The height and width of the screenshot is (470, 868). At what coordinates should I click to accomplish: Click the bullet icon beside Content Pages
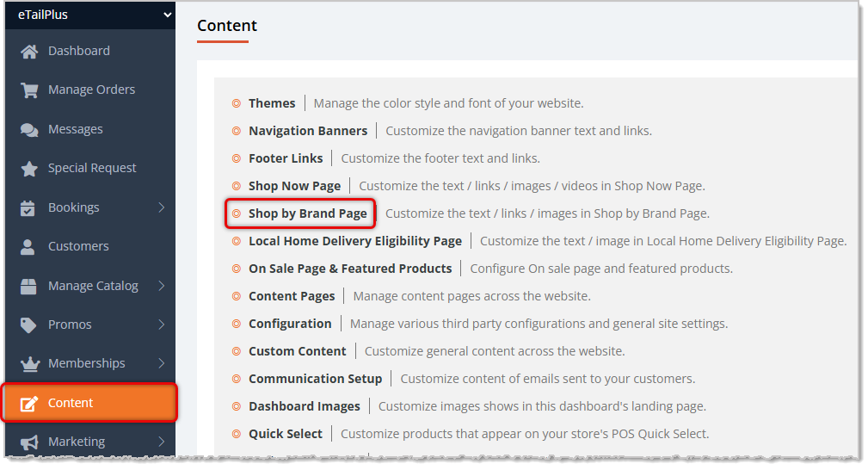pyautogui.click(x=237, y=296)
